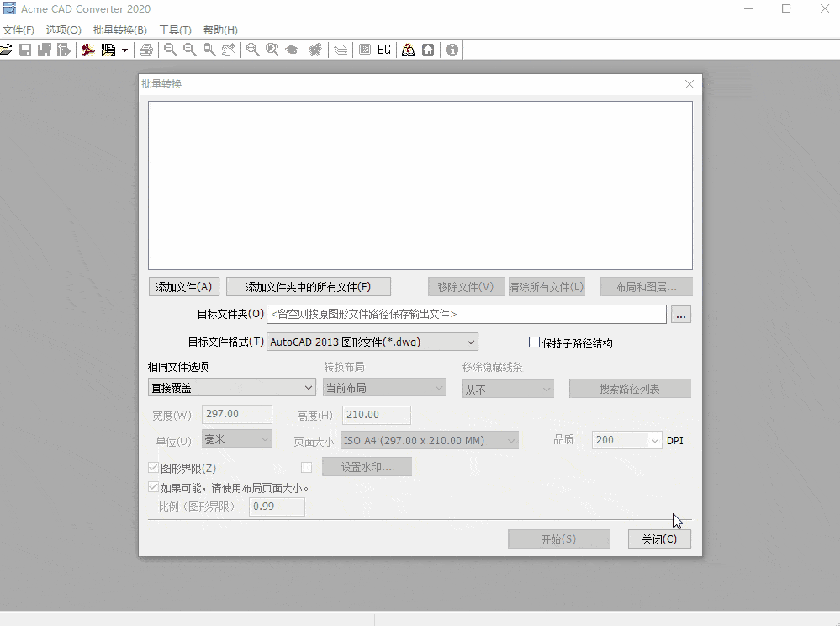Click the splat-shaped toolbar icon
The width and height of the screenshot is (840, 626).
[315, 50]
